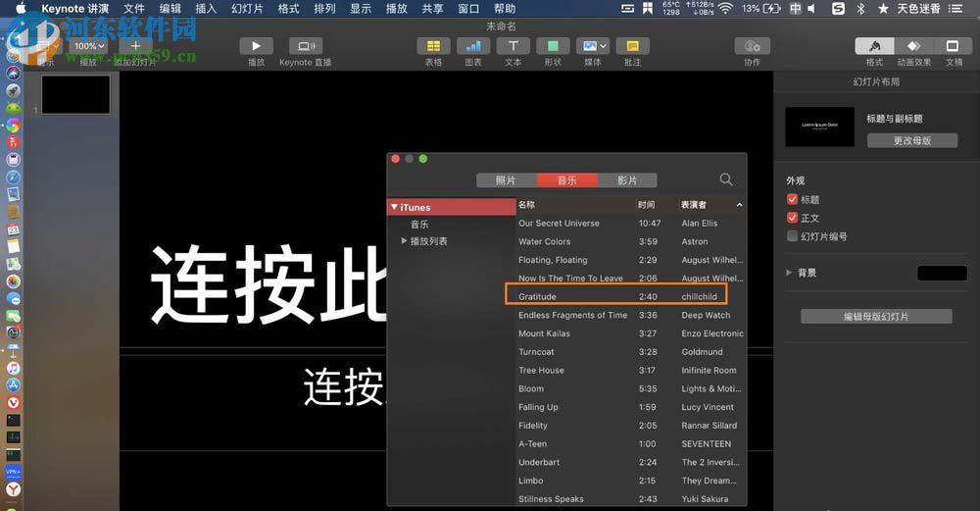Add a comment using 批注 icon

(632, 46)
